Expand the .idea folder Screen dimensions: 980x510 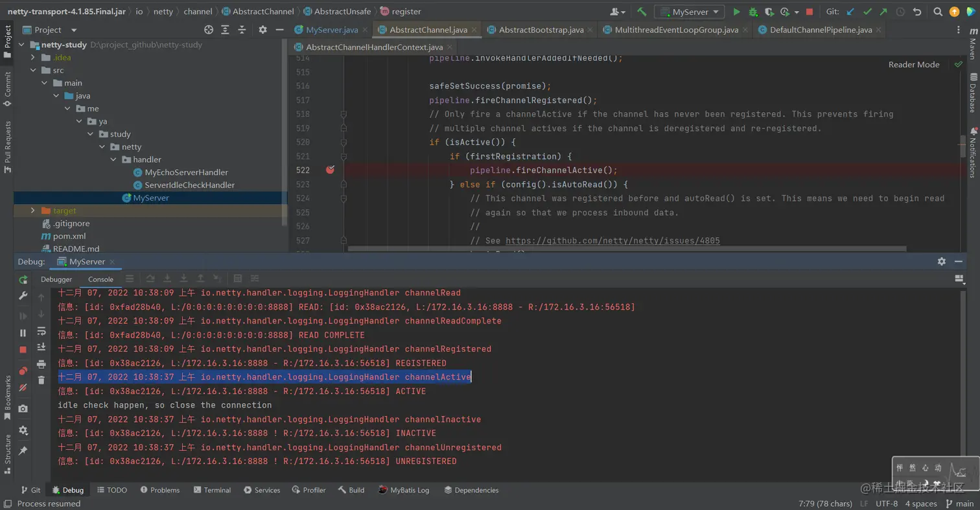coord(33,58)
